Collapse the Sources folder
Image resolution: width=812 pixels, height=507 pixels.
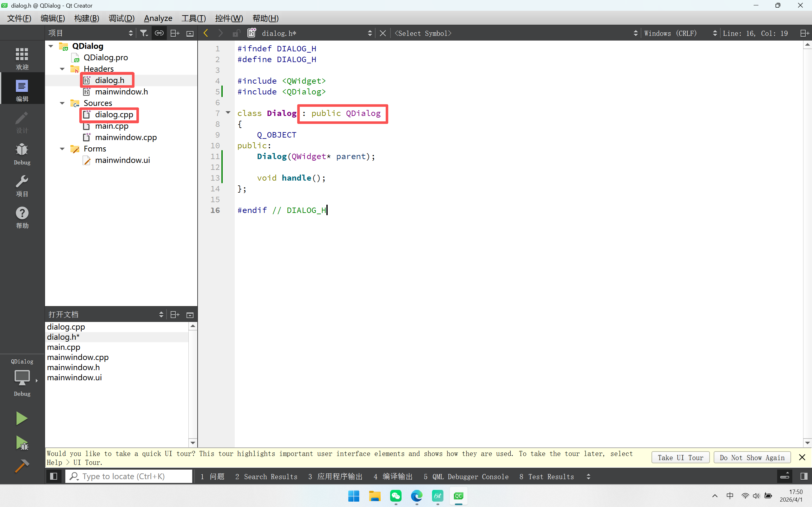click(62, 103)
